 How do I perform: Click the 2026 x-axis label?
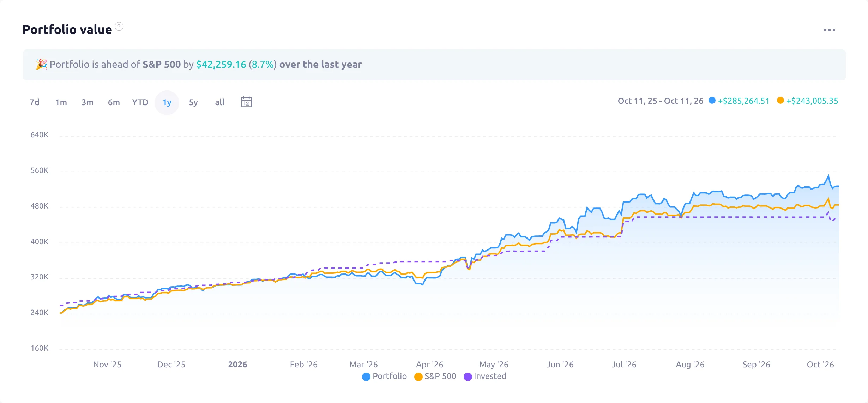click(237, 365)
